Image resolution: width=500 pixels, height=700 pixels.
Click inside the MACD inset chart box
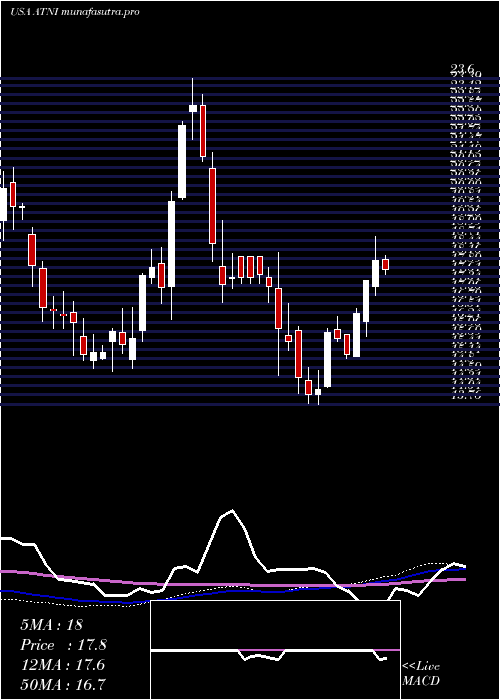(275, 650)
